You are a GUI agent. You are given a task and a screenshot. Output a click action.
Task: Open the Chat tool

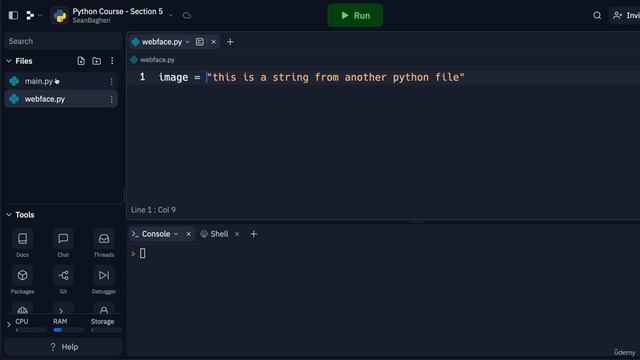[63, 244]
